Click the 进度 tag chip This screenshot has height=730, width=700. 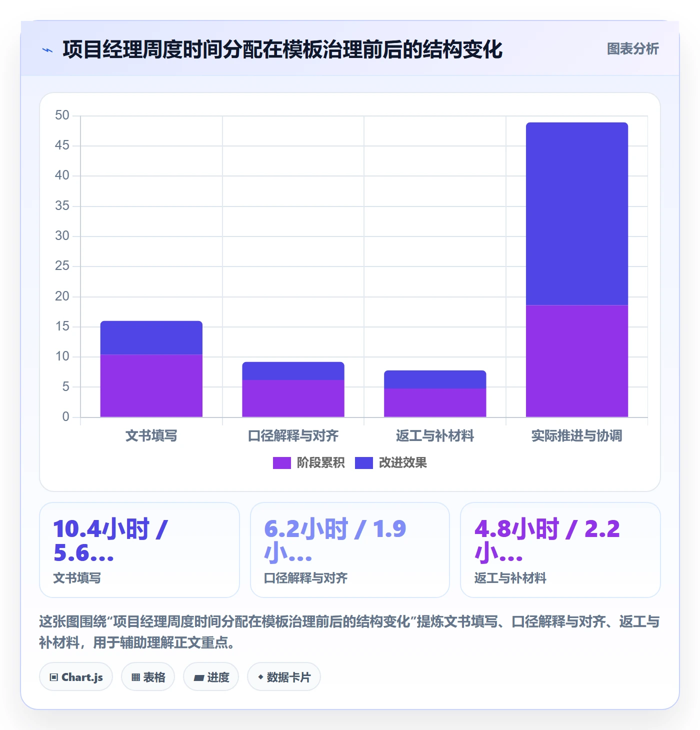click(211, 677)
